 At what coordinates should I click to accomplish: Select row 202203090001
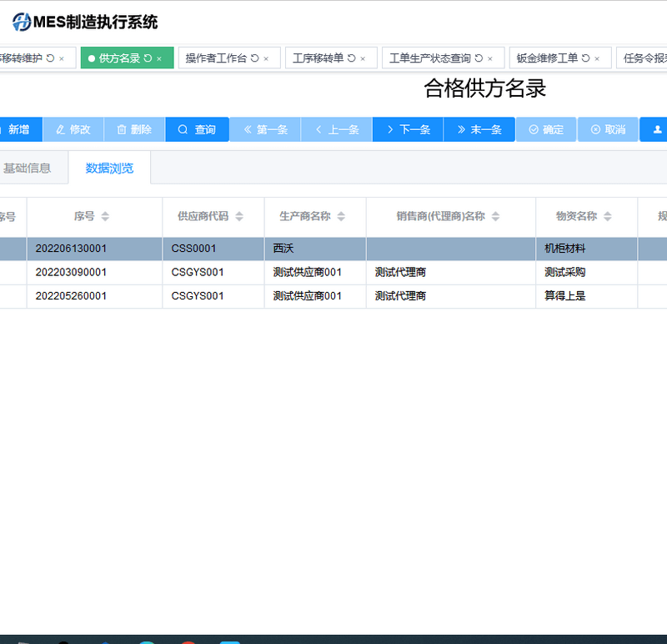333,273
